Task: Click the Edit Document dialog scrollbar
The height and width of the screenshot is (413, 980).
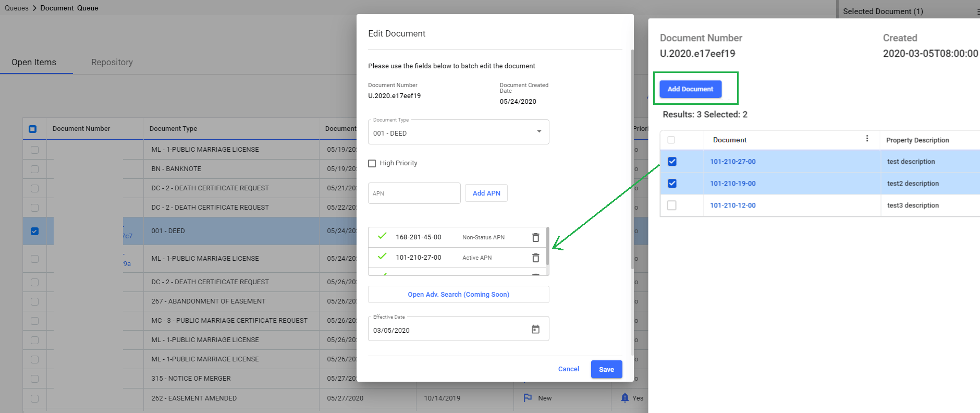Action: click(x=632, y=159)
